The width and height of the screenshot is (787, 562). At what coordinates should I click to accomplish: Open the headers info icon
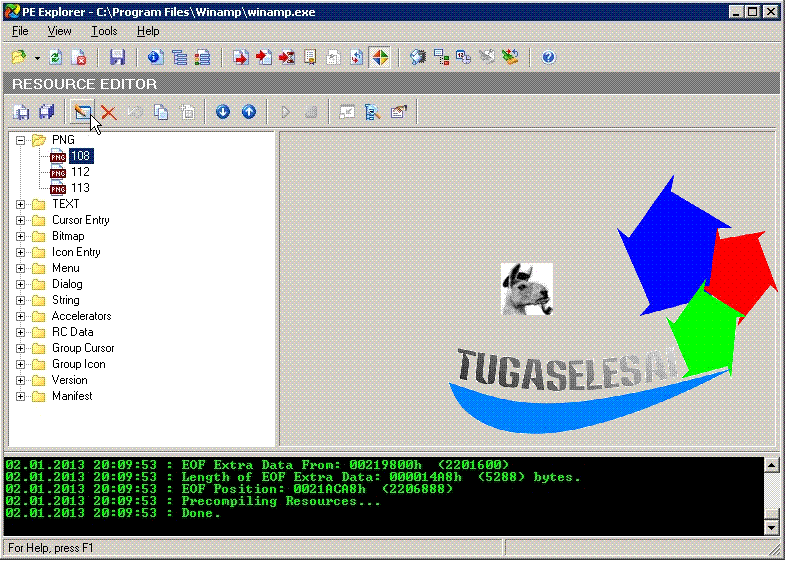tap(156, 57)
